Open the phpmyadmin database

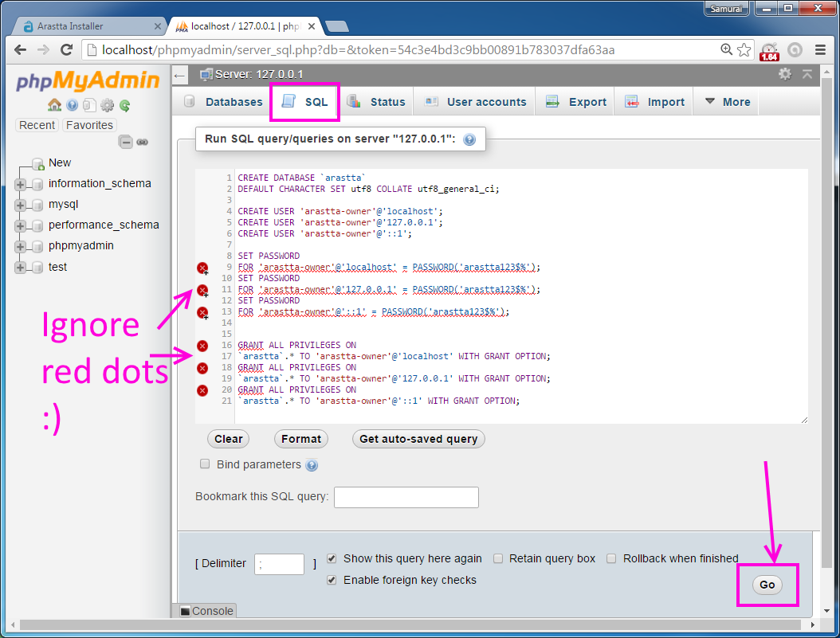point(81,245)
